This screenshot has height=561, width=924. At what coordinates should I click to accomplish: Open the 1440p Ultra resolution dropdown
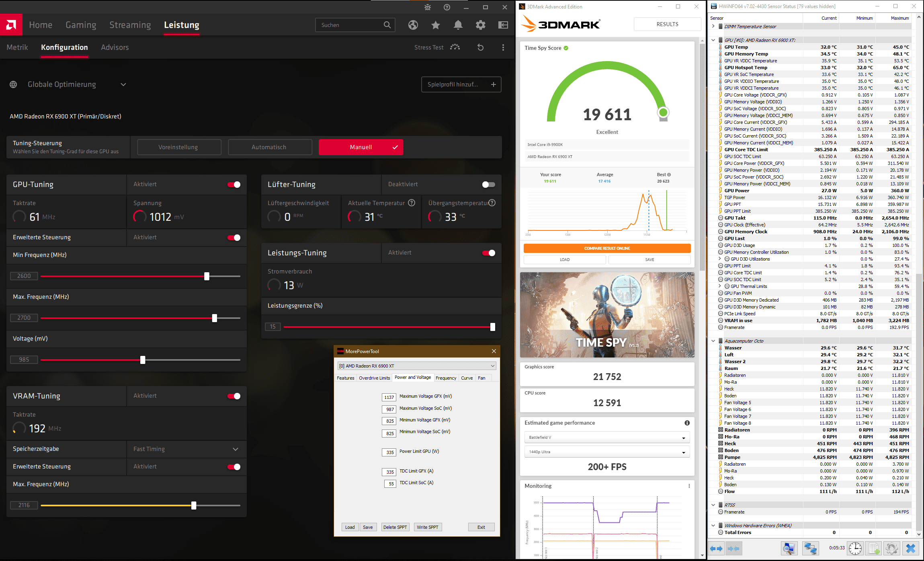607,452
